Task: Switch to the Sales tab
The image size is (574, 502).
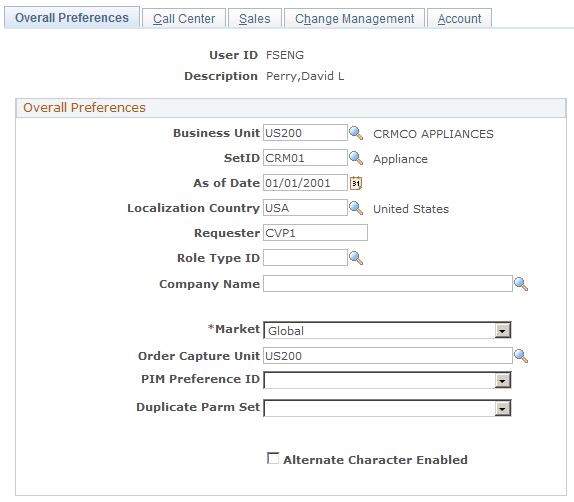Action: 255,18
